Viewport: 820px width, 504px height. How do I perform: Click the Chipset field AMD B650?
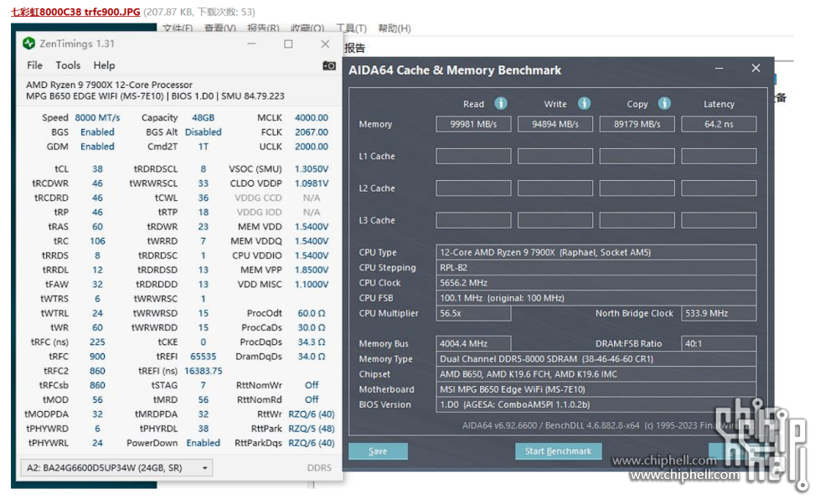click(x=596, y=374)
